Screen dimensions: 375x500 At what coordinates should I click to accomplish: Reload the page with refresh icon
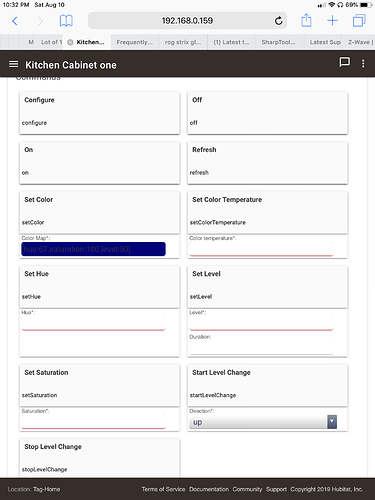(x=279, y=21)
